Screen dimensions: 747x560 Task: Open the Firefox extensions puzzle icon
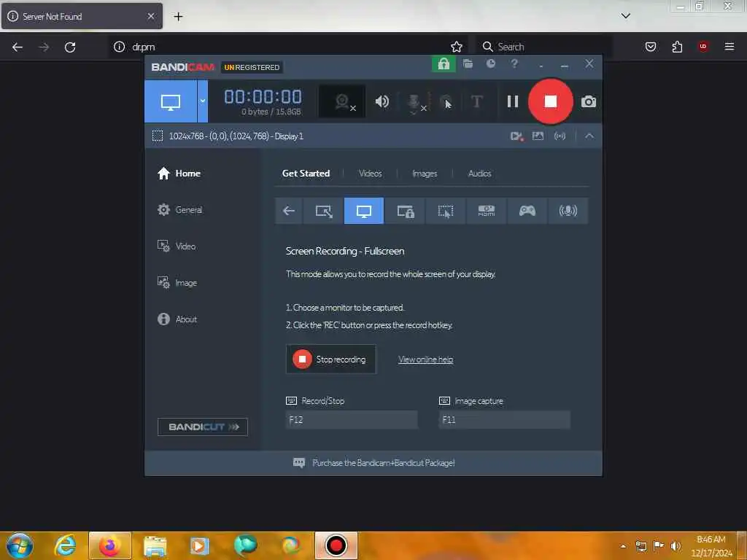click(677, 47)
